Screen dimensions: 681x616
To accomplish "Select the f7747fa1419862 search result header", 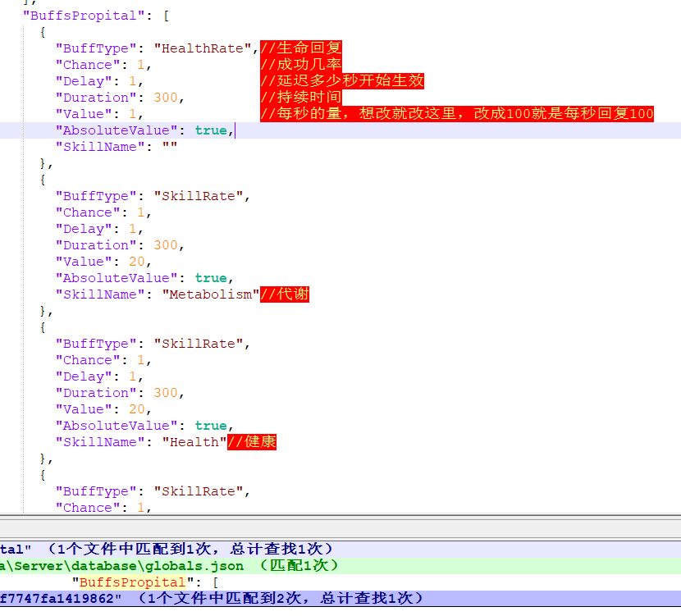I will point(340,599).
